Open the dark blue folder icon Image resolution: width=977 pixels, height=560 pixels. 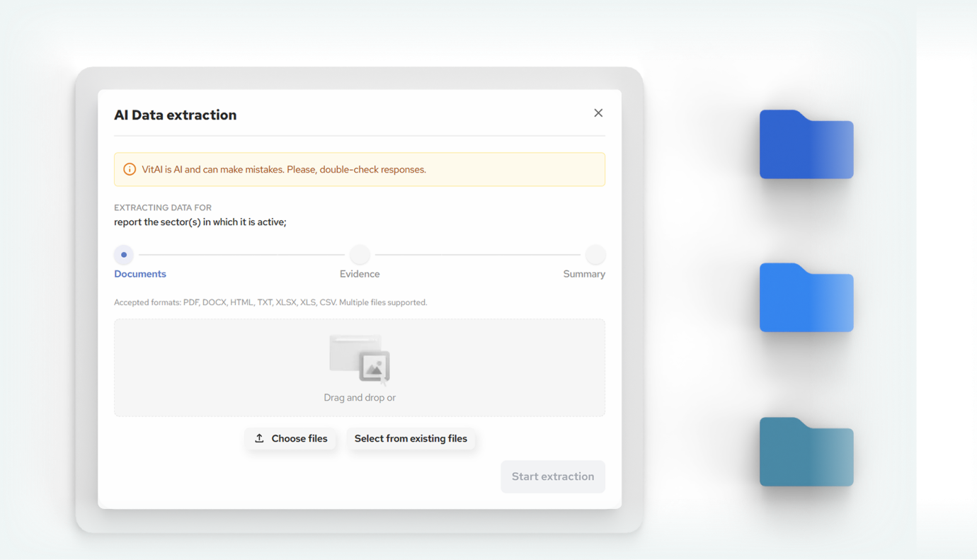pyautogui.click(x=806, y=144)
